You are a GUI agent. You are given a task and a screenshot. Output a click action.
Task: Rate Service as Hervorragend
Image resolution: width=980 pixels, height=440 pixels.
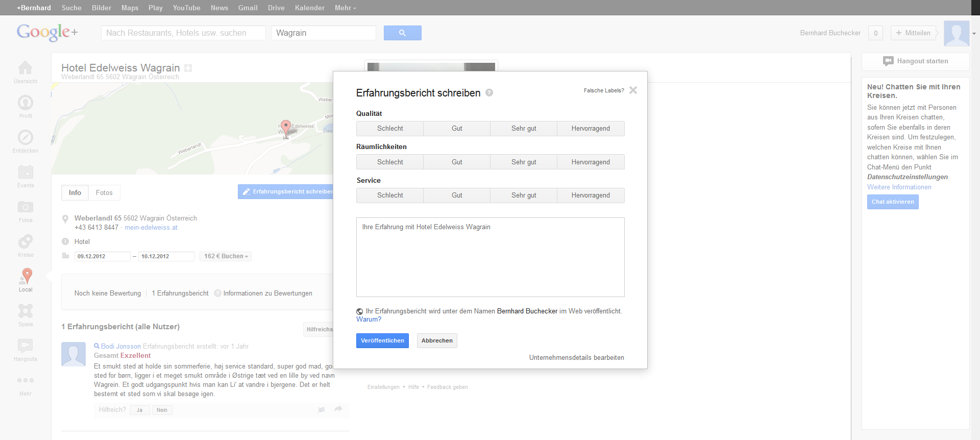point(591,195)
